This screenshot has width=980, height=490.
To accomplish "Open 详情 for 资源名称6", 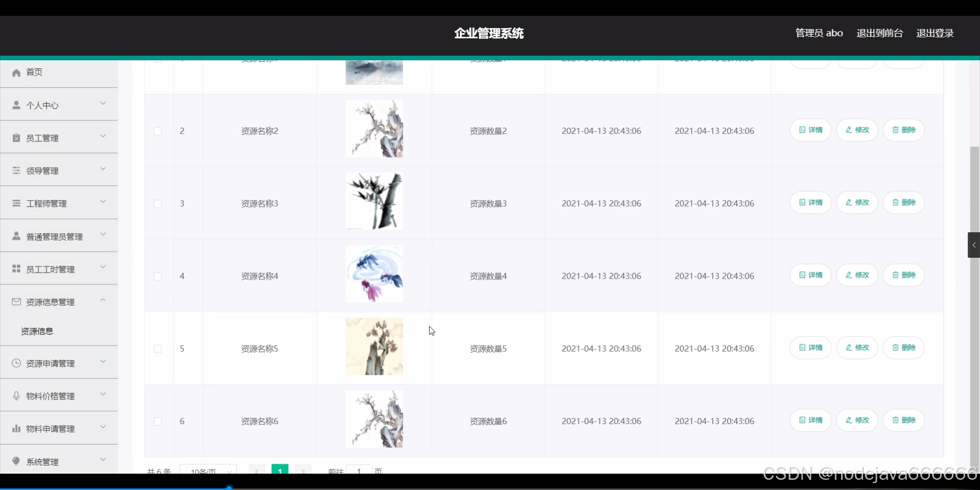I will point(811,420).
